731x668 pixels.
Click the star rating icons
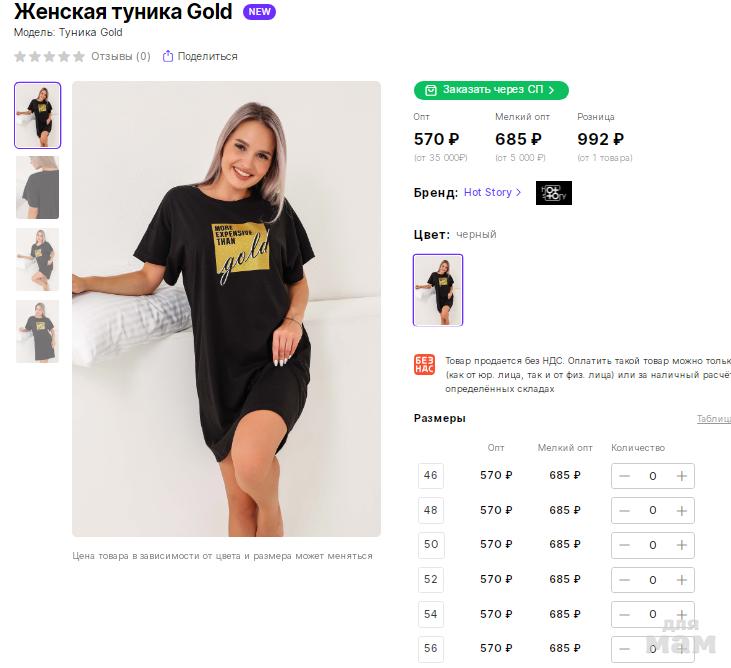(x=49, y=57)
